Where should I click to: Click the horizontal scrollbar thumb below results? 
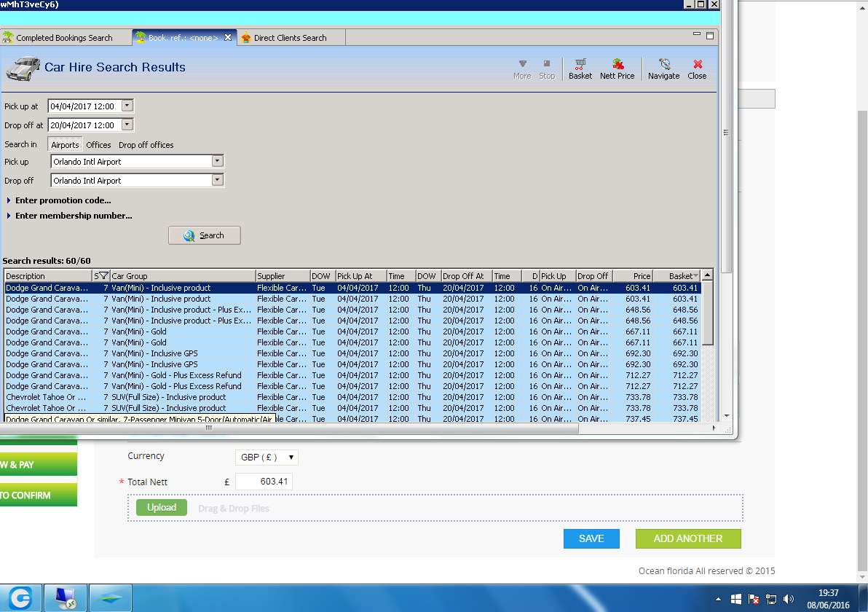[289, 428]
